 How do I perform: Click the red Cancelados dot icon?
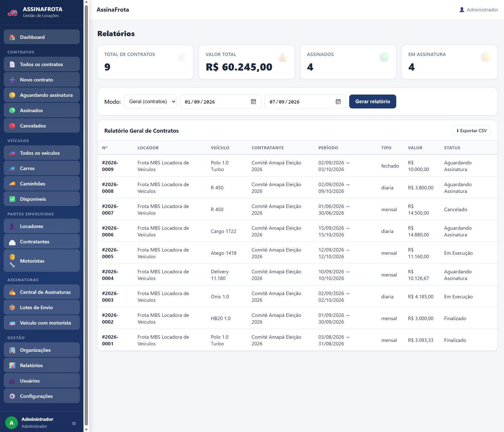(12, 126)
